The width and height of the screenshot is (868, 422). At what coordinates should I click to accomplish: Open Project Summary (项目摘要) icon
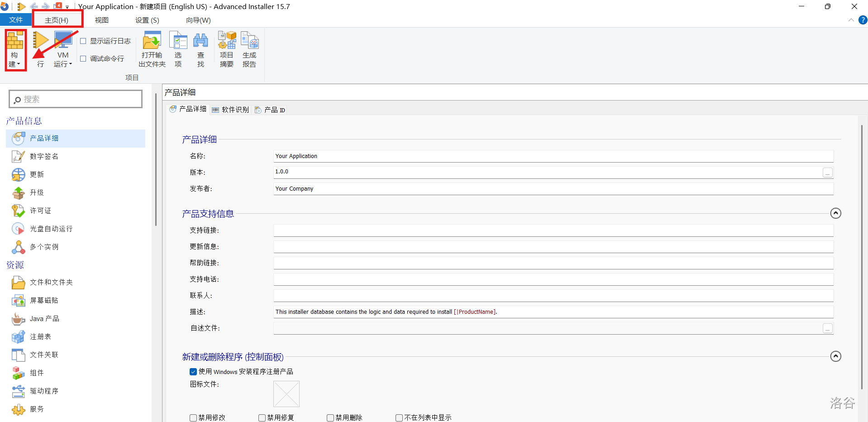click(x=227, y=42)
